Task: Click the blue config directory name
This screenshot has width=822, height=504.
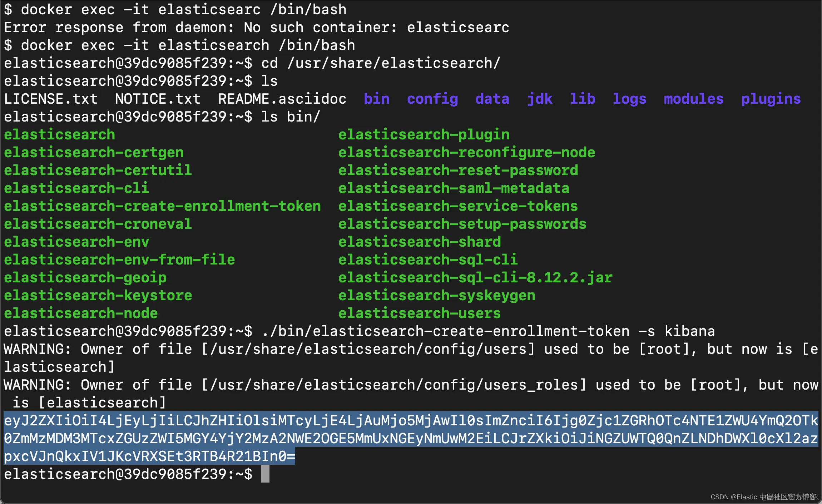Action: tap(432, 99)
